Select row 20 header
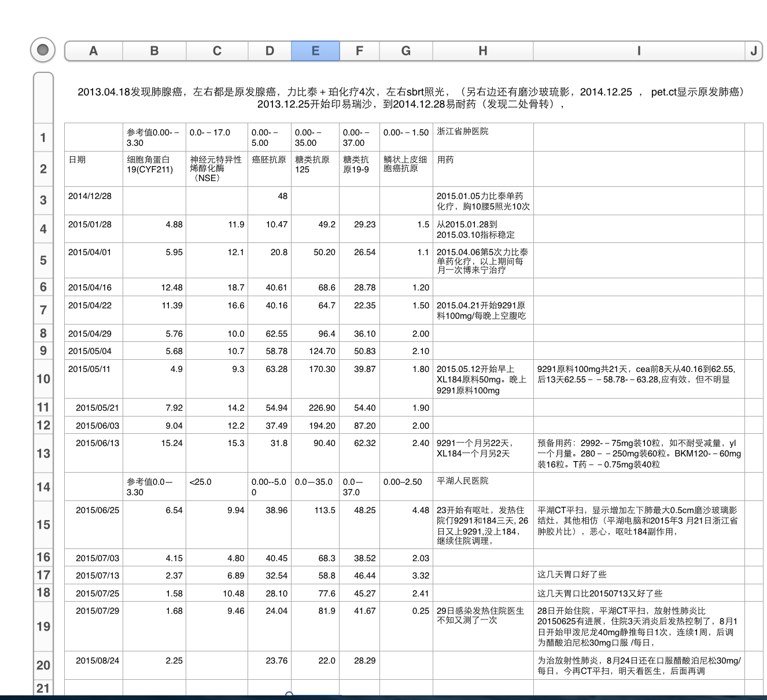767x700 pixels. (43, 665)
